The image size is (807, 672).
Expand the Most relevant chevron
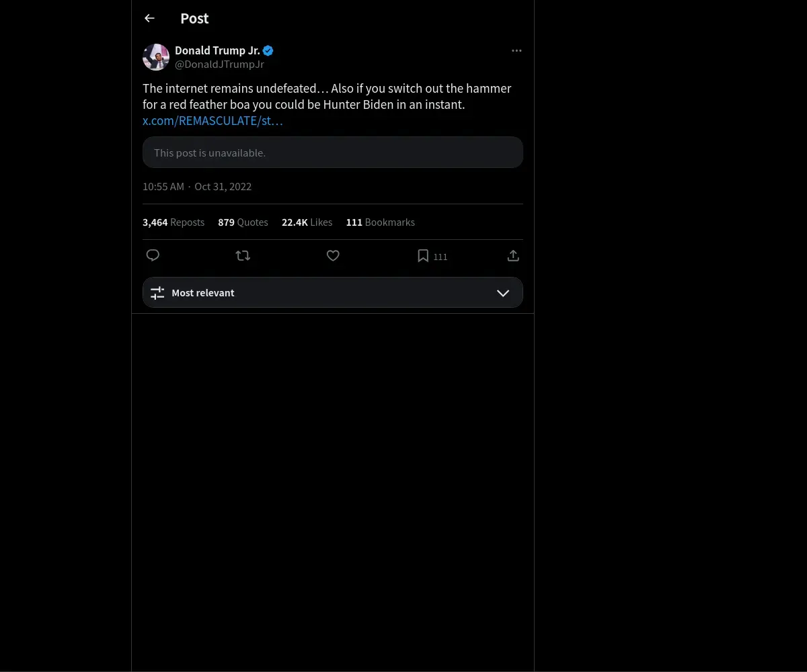pyautogui.click(x=502, y=293)
